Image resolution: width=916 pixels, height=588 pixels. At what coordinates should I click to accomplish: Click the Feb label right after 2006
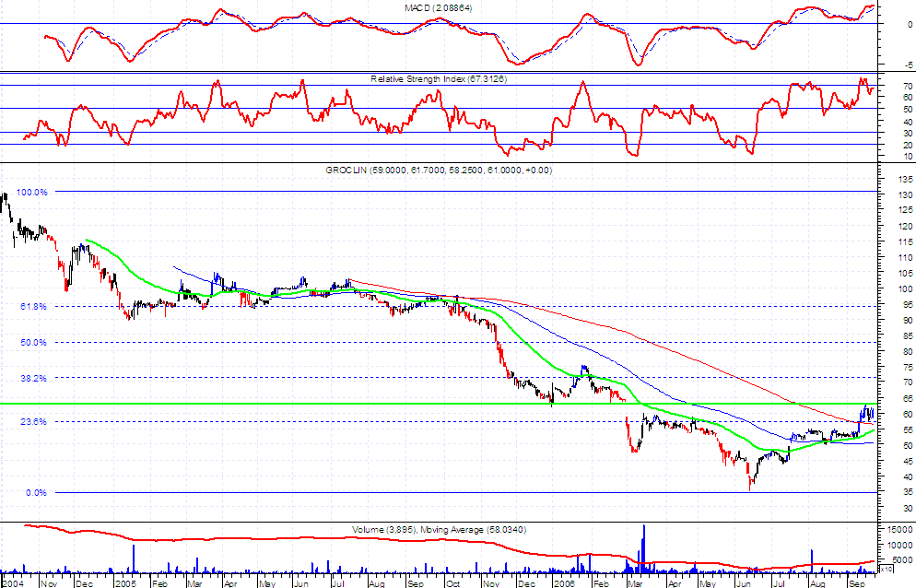(600, 583)
